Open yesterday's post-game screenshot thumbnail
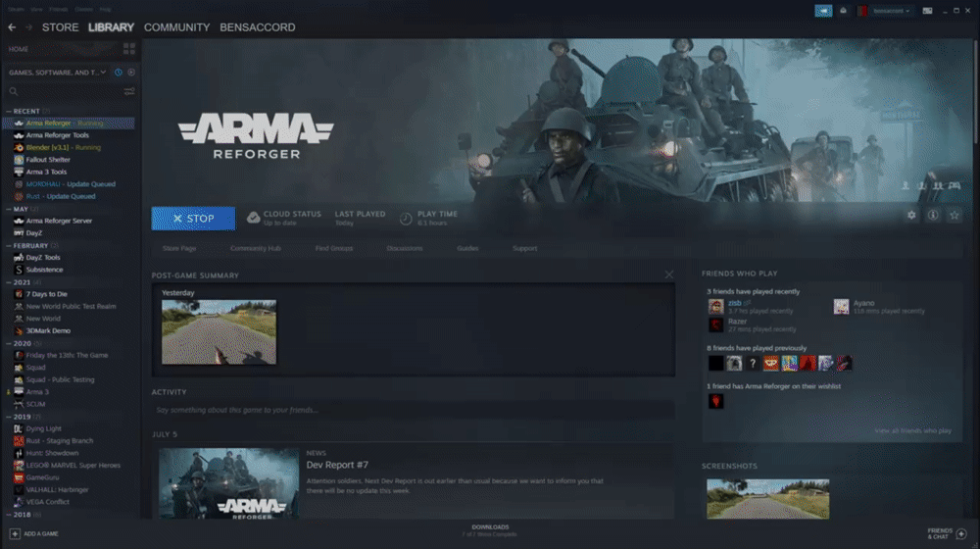 219,332
